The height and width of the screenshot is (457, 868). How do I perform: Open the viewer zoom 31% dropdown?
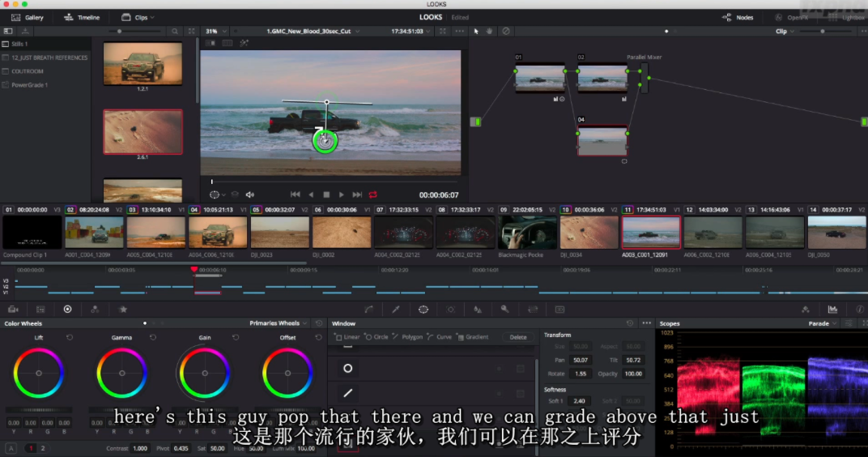(x=215, y=32)
